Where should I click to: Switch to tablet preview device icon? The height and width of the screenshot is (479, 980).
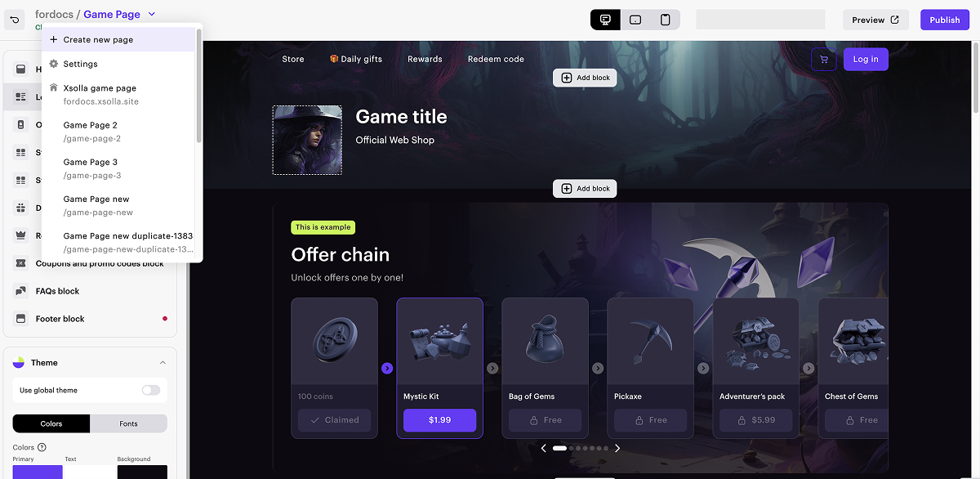635,20
